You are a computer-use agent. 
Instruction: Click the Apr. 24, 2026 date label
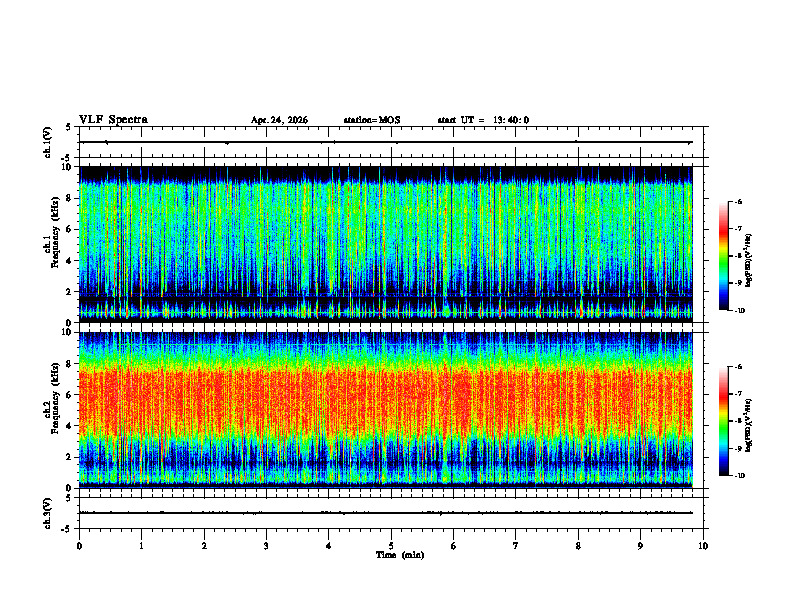click(279, 120)
